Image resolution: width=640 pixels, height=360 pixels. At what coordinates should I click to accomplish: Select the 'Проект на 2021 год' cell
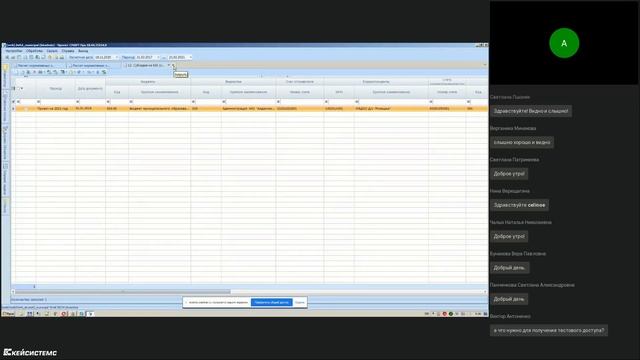pyautogui.click(x=56, y=109)
